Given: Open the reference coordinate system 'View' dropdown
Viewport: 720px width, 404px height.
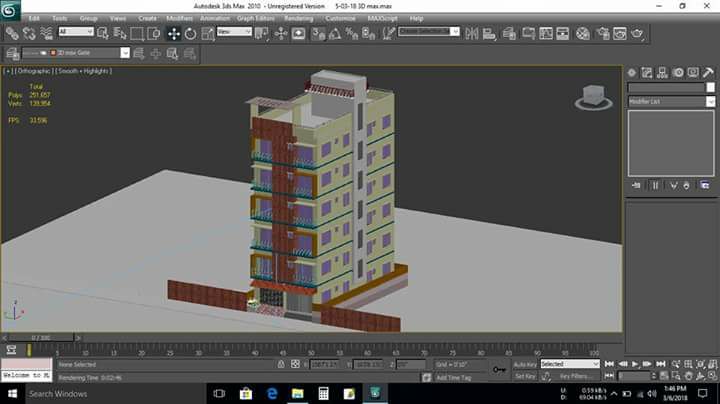Looking at the screenshot, I should [x=234, y=32].
